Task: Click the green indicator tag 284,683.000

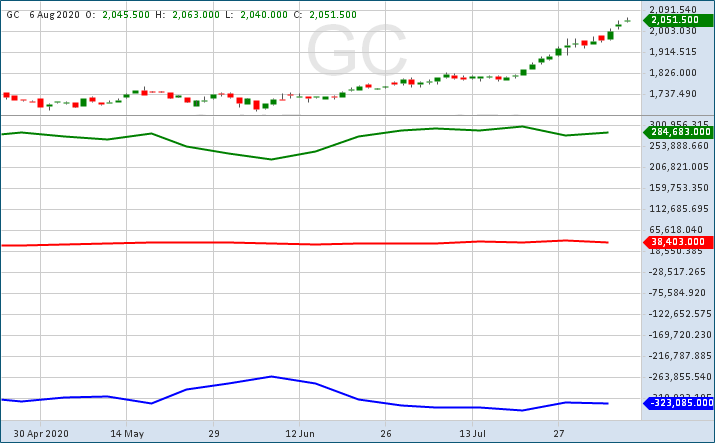Action: (678, 132)
